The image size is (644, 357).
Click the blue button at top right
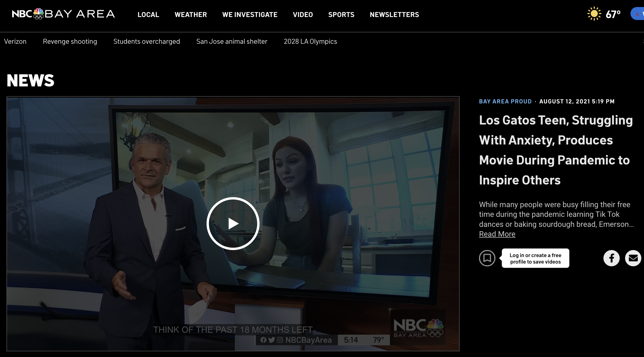(638, 14)
